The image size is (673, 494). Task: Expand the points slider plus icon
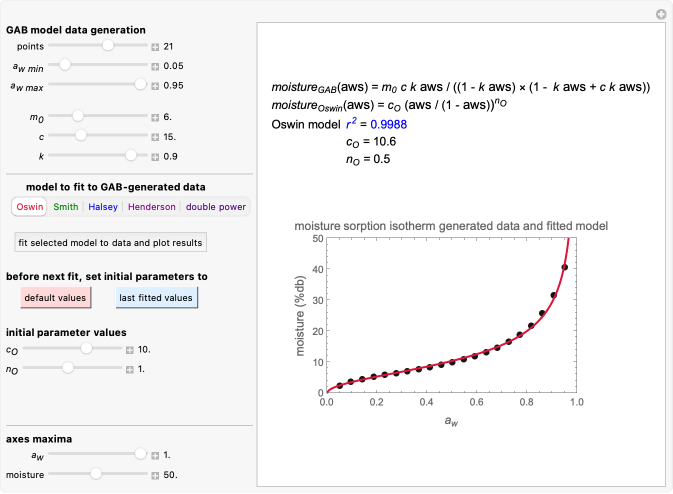pos(155,46)
